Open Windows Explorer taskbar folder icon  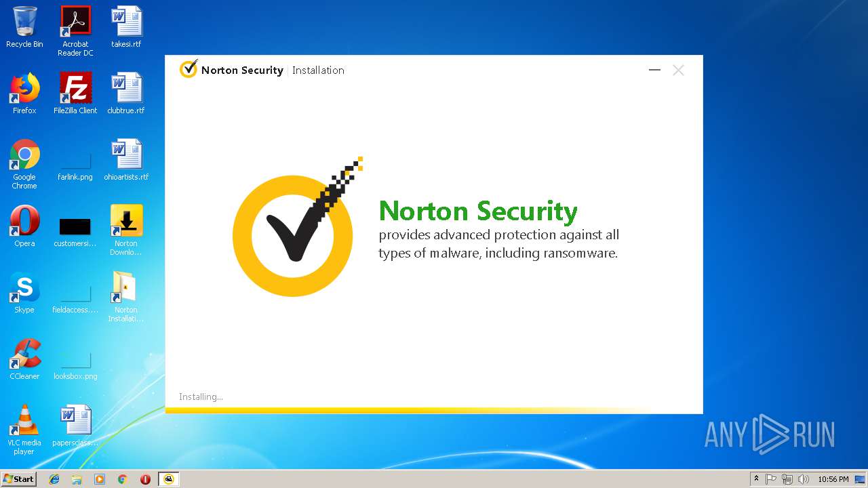pos(77,479)
